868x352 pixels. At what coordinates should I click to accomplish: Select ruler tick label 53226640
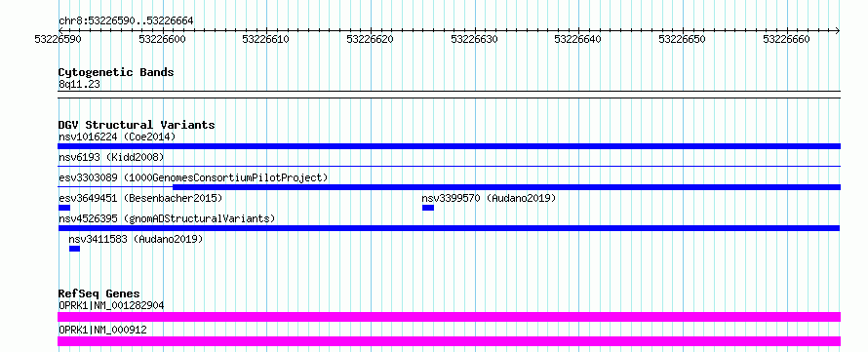pos(578,39)
